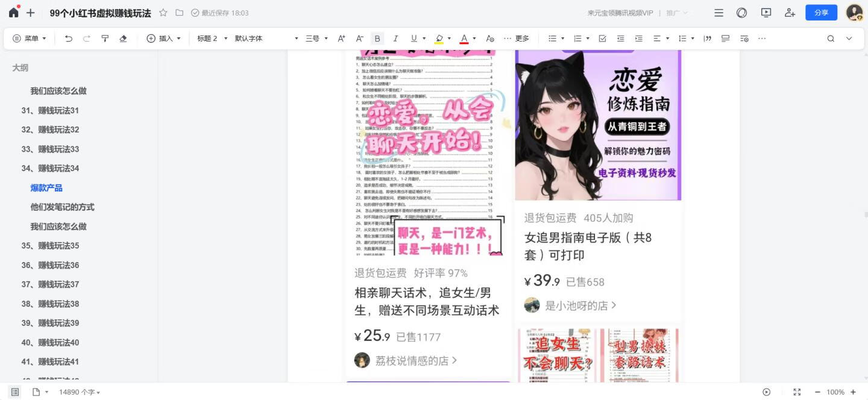Select 爆款产品 in the outline sidebar

pyautogui.click(x=46, y=187)
